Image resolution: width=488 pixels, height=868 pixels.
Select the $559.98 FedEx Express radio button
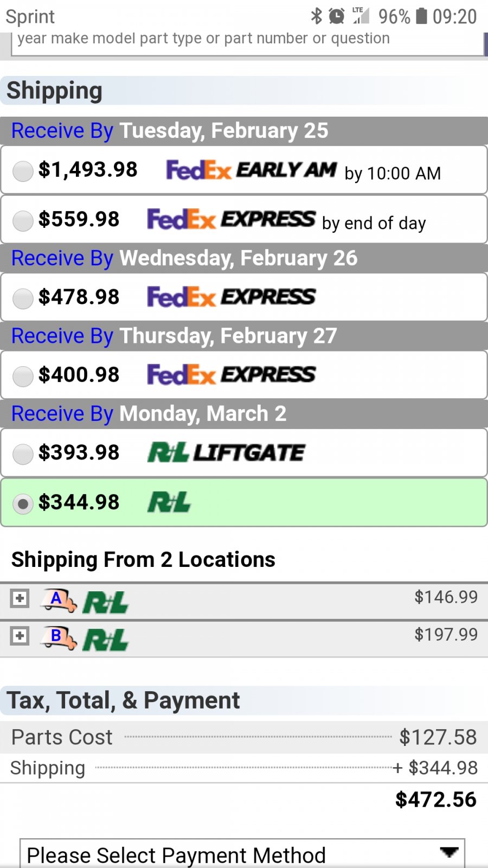(23, 221)
